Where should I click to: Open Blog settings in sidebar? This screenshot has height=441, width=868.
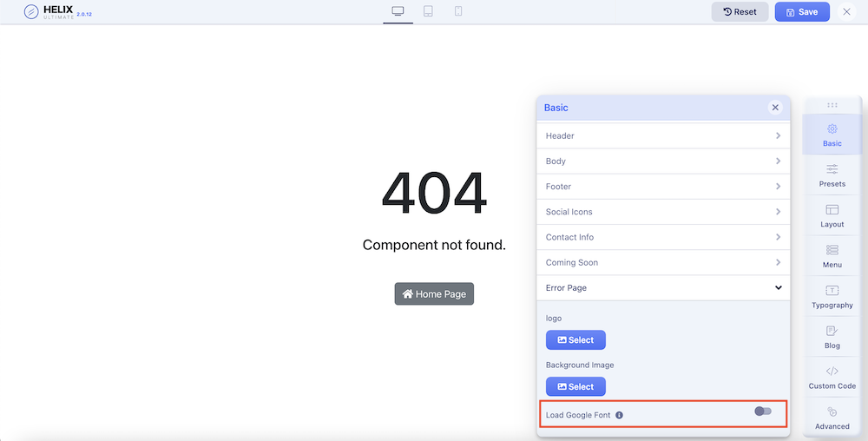pos(832,337)
